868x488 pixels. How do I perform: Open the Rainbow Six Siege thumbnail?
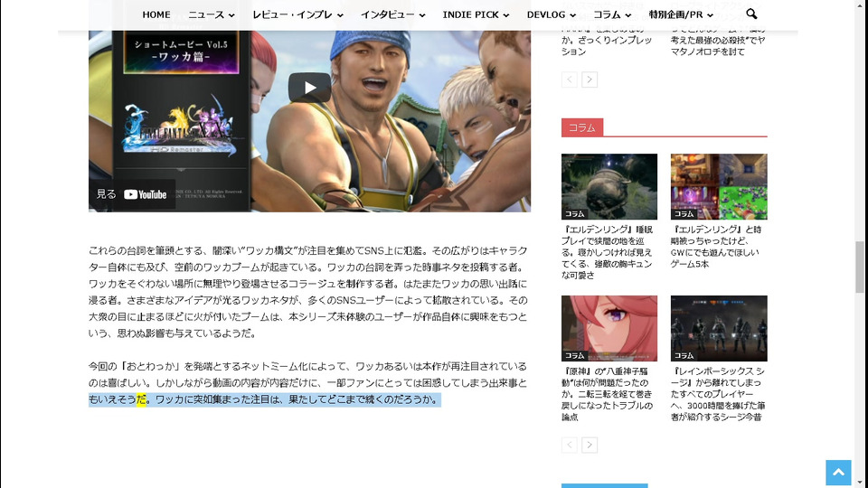tap(719, 328)
